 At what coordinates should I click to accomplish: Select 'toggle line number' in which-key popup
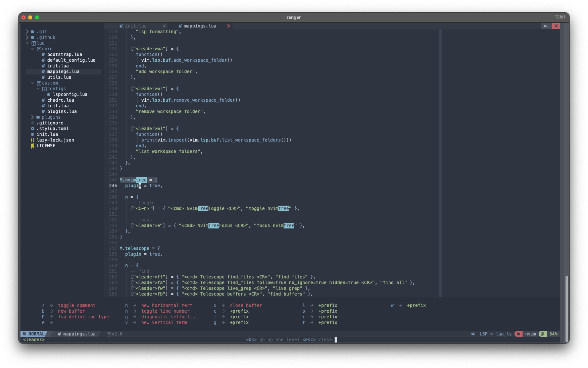point(166,311)
